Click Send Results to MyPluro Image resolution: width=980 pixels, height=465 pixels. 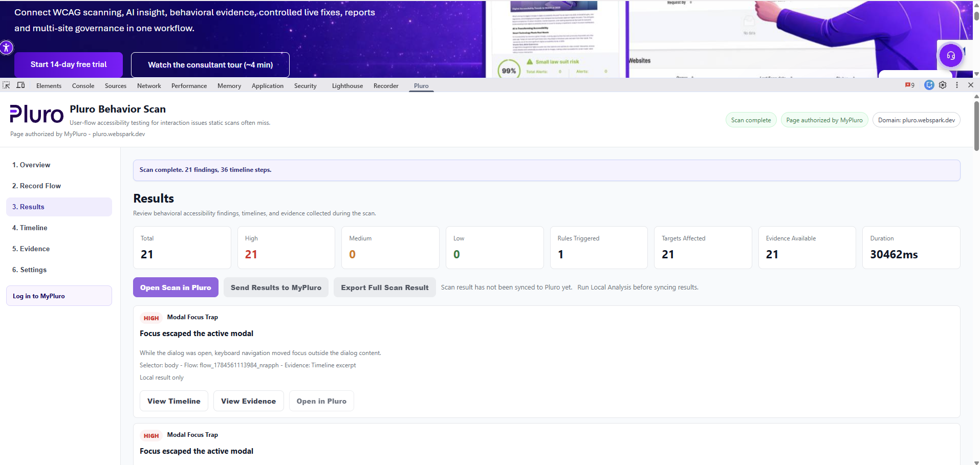tap(276, 287)
